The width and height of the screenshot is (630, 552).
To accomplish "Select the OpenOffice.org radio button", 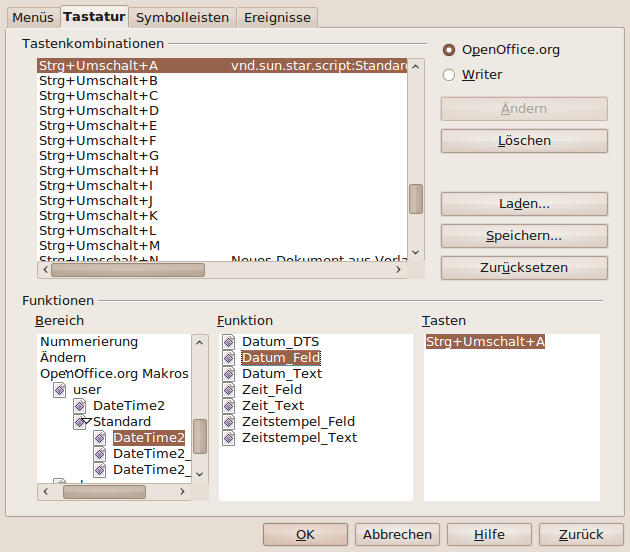I will 449,50.
